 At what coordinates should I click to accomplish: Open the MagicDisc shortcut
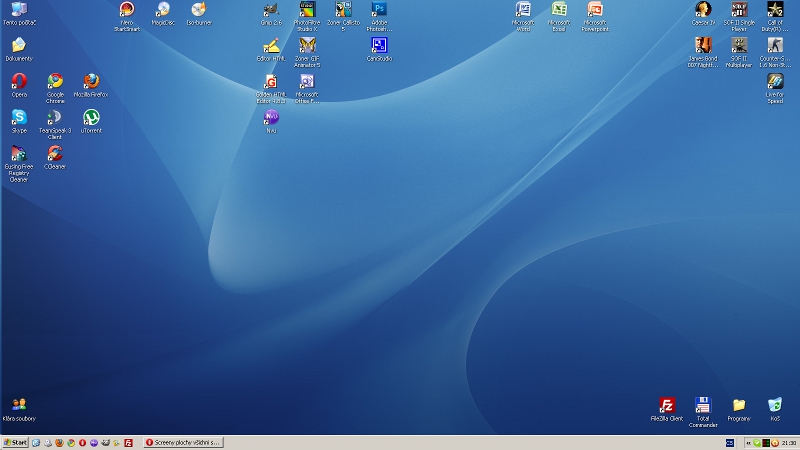pyautogui.click(x=163, y=14)
